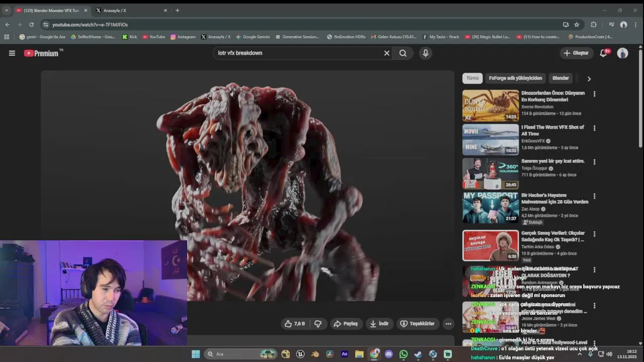Open the 'Kick' bookmark
Image resolution: width=644 pixels, height=362 pixels.
pyautogui.click(x=129, y=37)
